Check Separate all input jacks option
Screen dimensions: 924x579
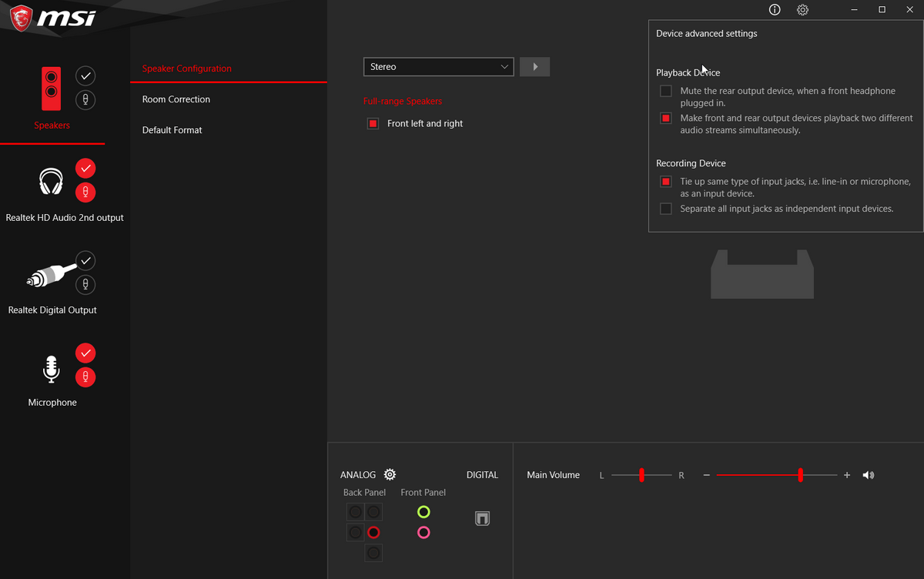pos(666,209)
